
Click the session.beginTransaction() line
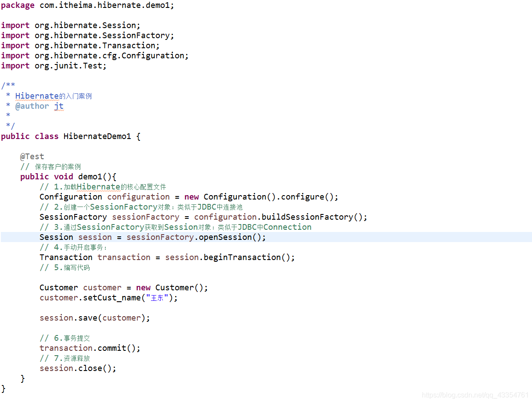pyautogui.click(x=167, y=257)
